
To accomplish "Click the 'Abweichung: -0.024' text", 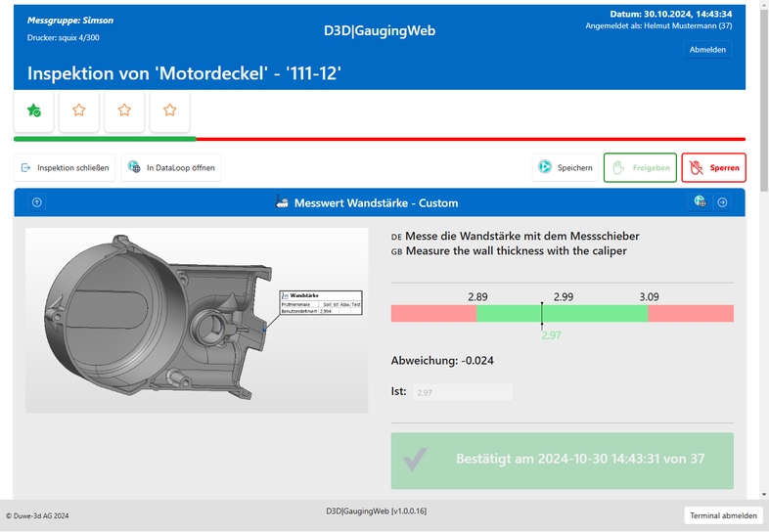I will click(442, 361).
